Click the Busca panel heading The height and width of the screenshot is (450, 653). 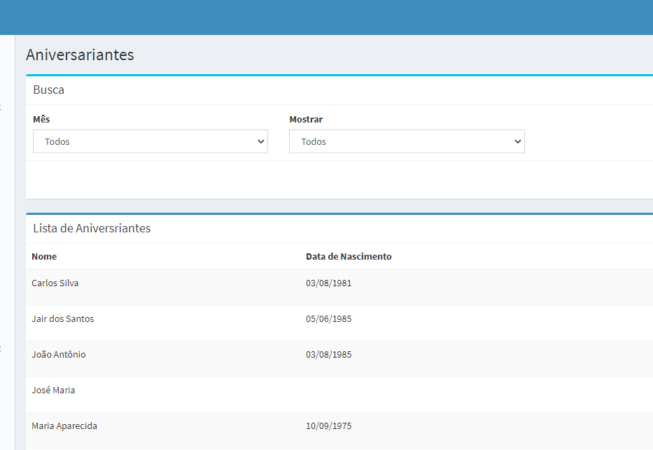click(49, 90)
